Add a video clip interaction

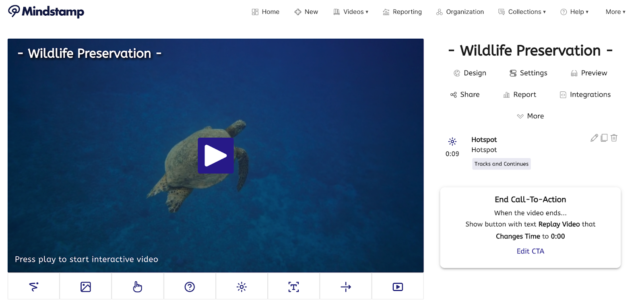398,286
